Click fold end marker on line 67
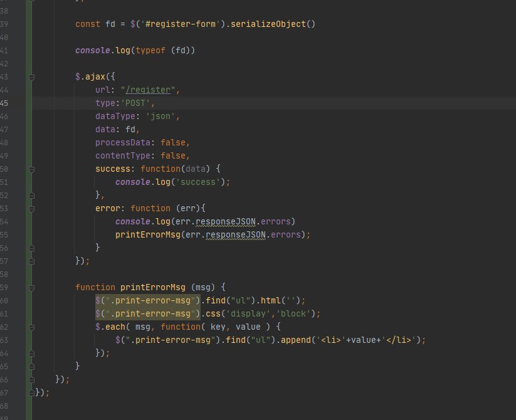 click(x=31, y=393)
